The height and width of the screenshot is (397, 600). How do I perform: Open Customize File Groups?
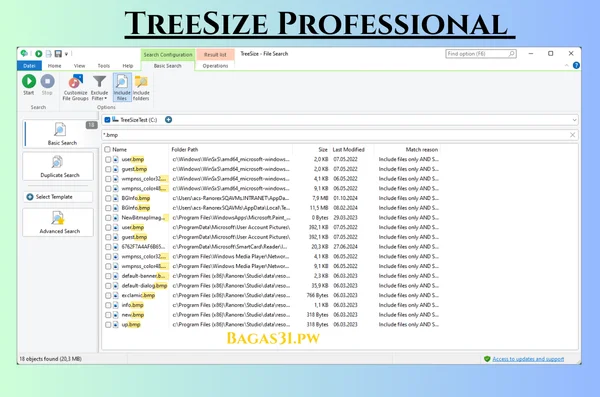point(75,88)
